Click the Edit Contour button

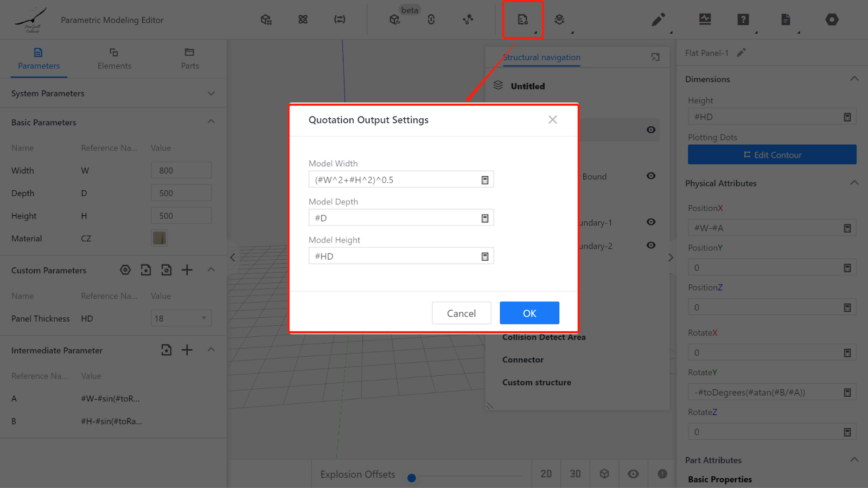click(x=772, y=155)
